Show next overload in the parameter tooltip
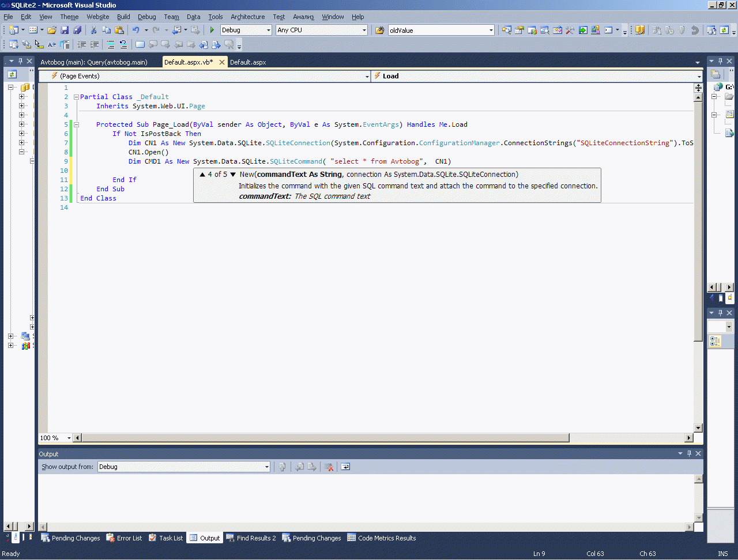This screenshot has width=738, height=560. (x=233, y=174)
